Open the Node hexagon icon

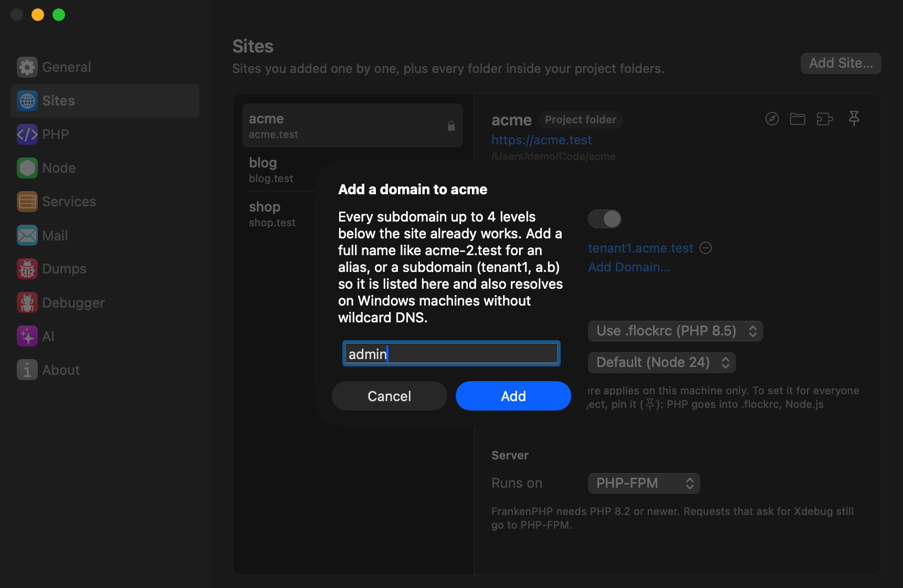pos(27,168)
